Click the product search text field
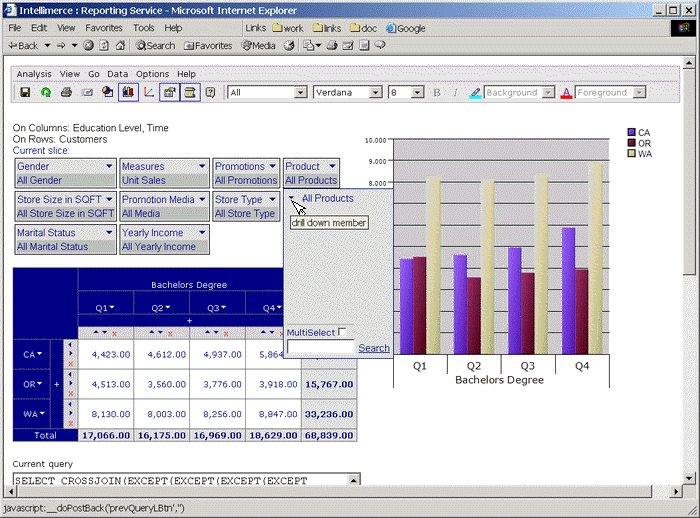This screenshot has height=518, width=700. click(321, 347)
